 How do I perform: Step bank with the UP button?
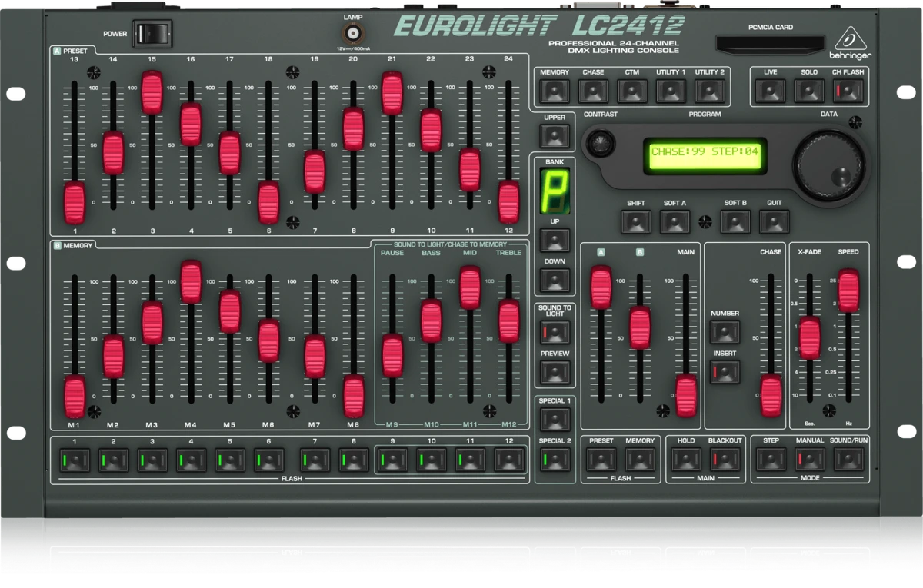pos(555,241)
